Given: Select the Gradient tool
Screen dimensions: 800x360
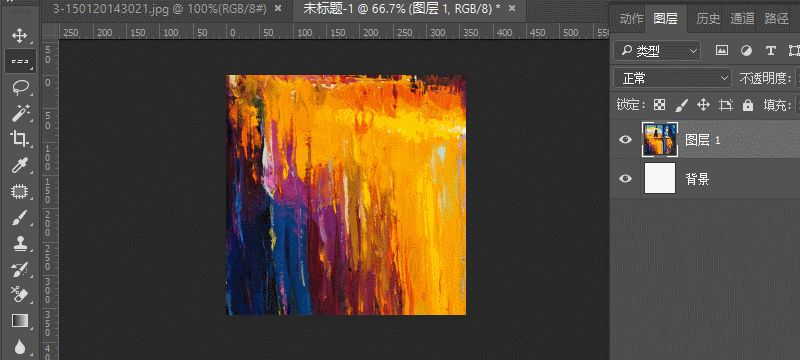Looking at the screenshot, I should point(19,321).
